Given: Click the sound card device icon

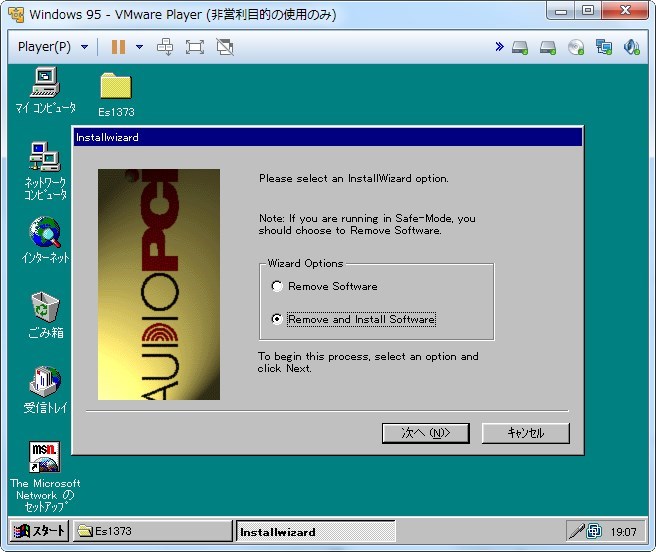Looking at the screenshot, I should pos(632,47).
